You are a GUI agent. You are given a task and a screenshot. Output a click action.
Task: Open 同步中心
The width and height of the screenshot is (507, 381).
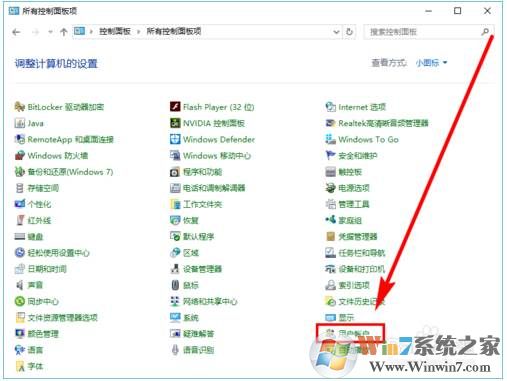(37, 301)
